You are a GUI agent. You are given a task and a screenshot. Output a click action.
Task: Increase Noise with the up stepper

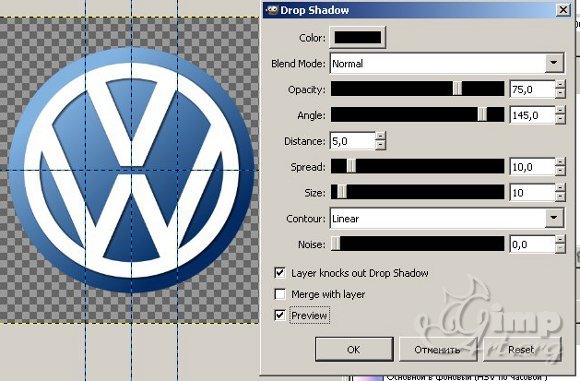click(x=560, y=240)
